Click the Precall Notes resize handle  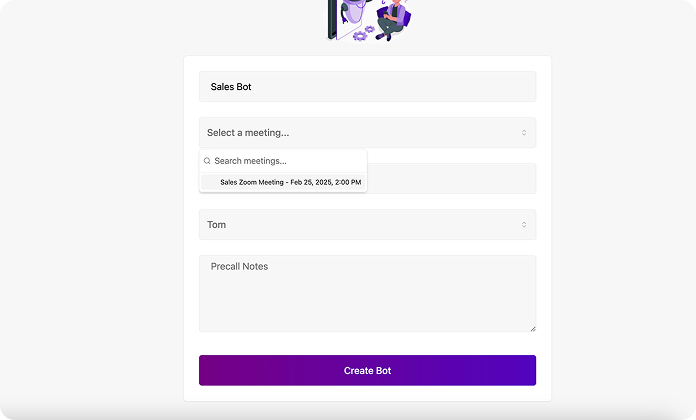click(x=532, y=327)
